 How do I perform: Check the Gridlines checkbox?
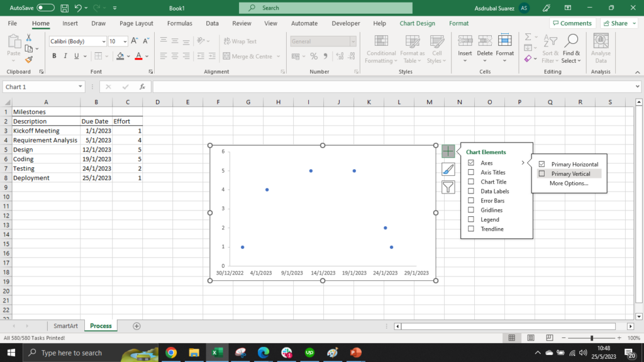click(471, 210)
